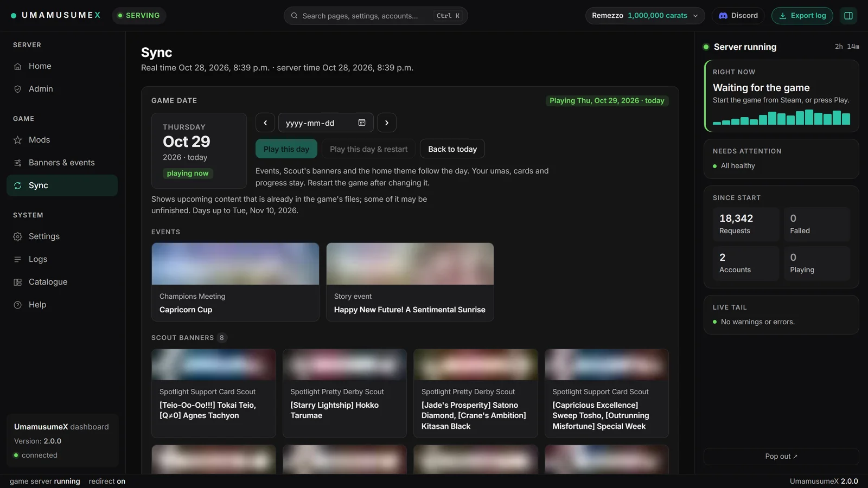The image size is (868, 488).
Task: Click the Mods star icon
Action: 17,140
